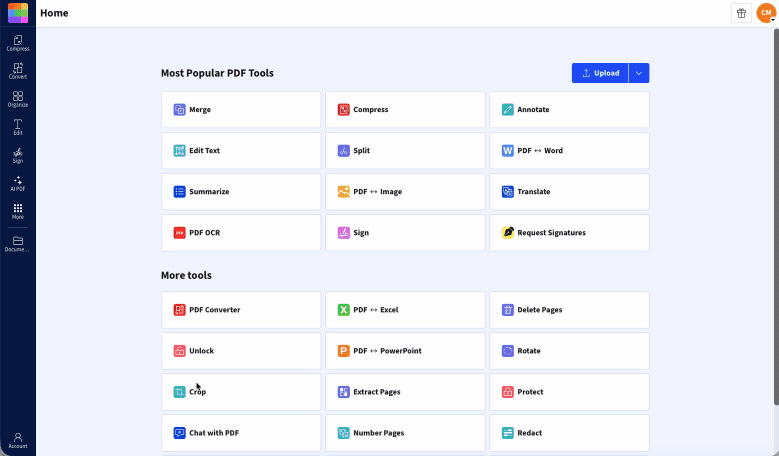The height and width of the screenshot is (456, 779).
Task: Click the blue Upload button
Action: pos(600,73)
